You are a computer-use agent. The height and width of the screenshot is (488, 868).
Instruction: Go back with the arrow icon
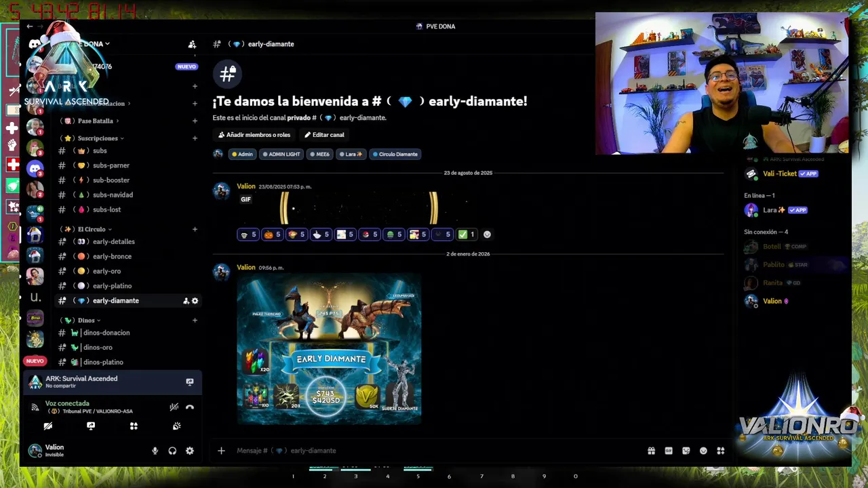[29, 26]
